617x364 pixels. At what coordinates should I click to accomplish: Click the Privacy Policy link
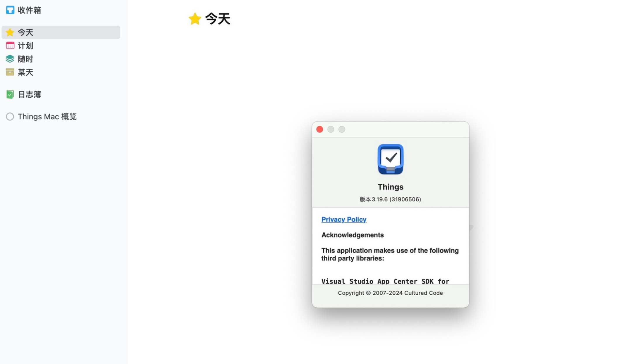pos(344,219)
